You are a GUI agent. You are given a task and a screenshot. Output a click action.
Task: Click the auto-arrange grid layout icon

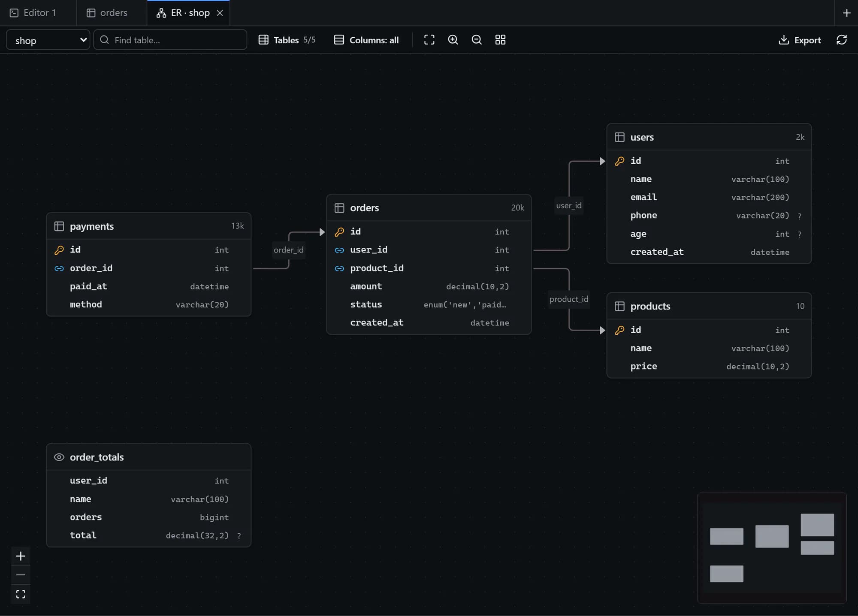click(x=500, y=40)
